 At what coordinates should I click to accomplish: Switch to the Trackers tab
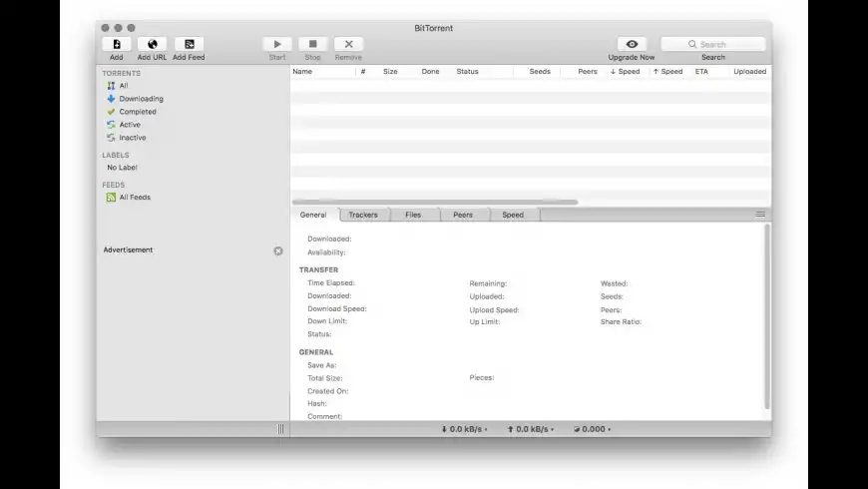coord(363,215)
